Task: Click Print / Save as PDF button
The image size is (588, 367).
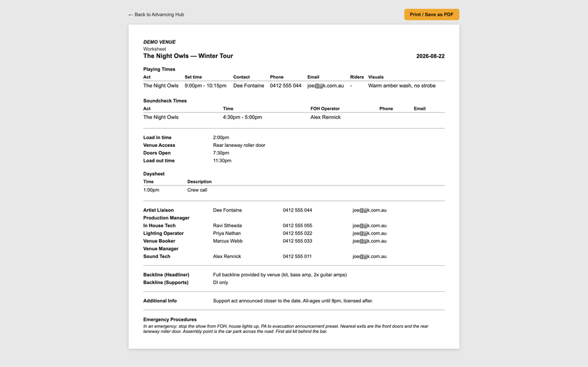Action: pos(431,14)
